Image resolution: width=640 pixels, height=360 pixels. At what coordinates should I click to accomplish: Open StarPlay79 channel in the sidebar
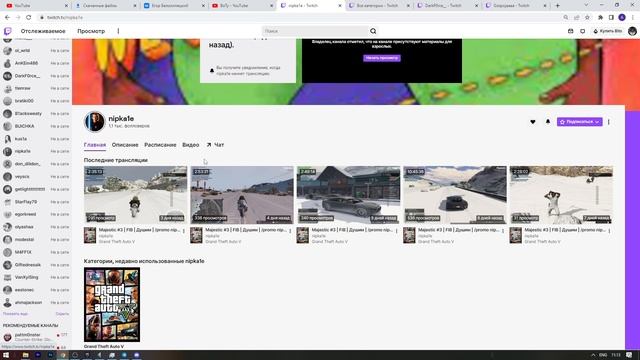pyautogui.click(x=36, y=202)
